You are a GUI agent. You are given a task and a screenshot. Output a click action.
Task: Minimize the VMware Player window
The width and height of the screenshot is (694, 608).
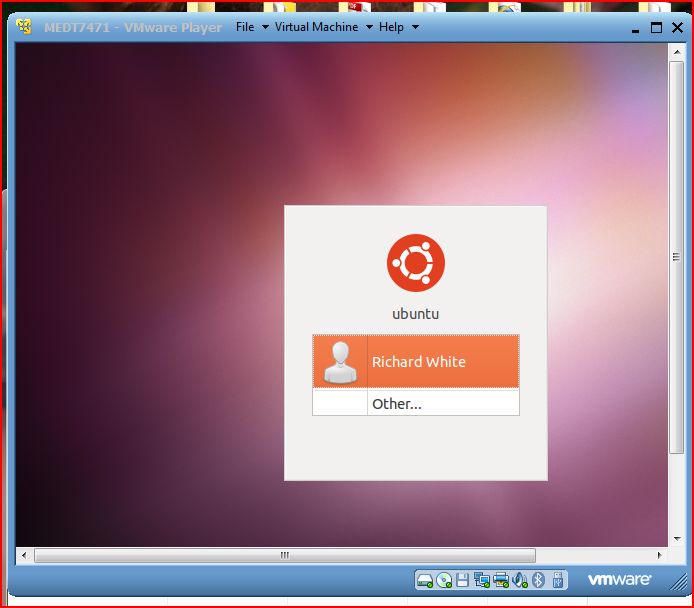click(x=635, y=29)
